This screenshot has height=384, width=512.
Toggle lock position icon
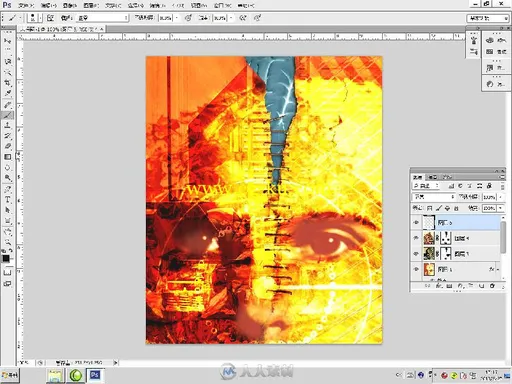[x=448, y=208]
